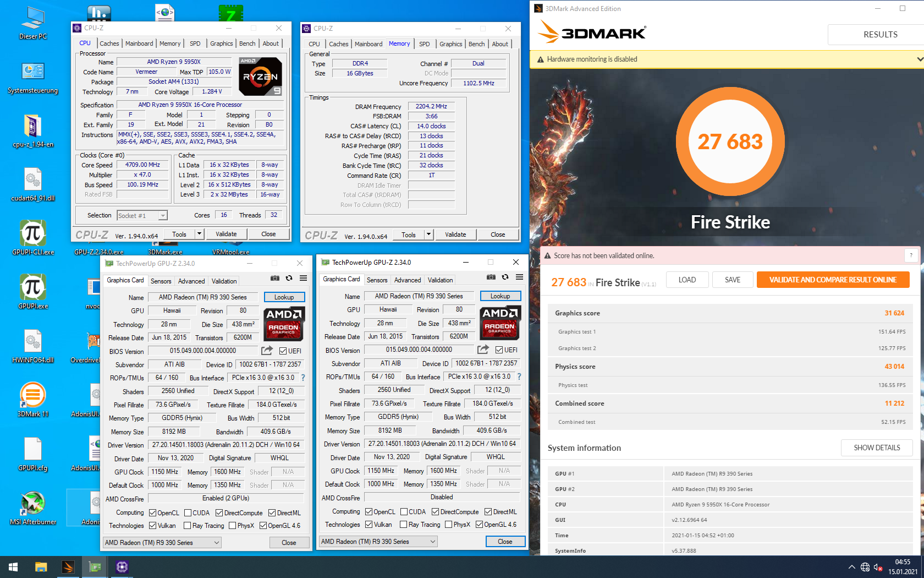Open GPUPI.cfg file icon
This screenshot has width=924, height=578.
(x=33, y=454)
